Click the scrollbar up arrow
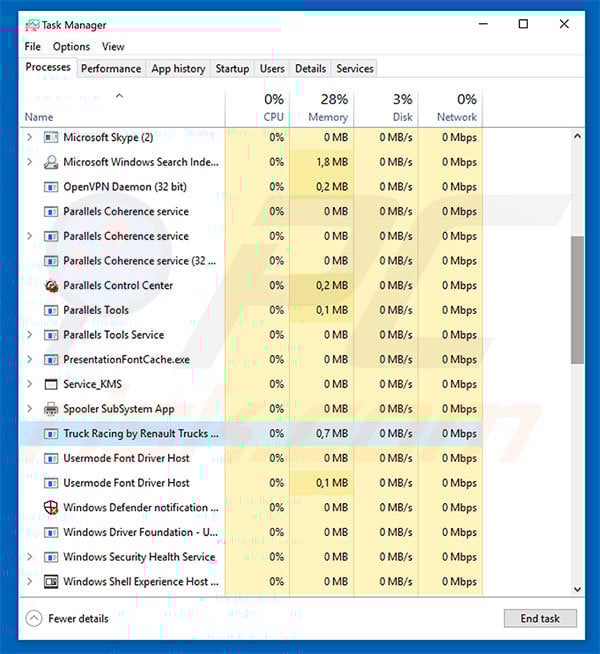The height and width of the screenshot is (654, 600). click(x=577, y=136)
